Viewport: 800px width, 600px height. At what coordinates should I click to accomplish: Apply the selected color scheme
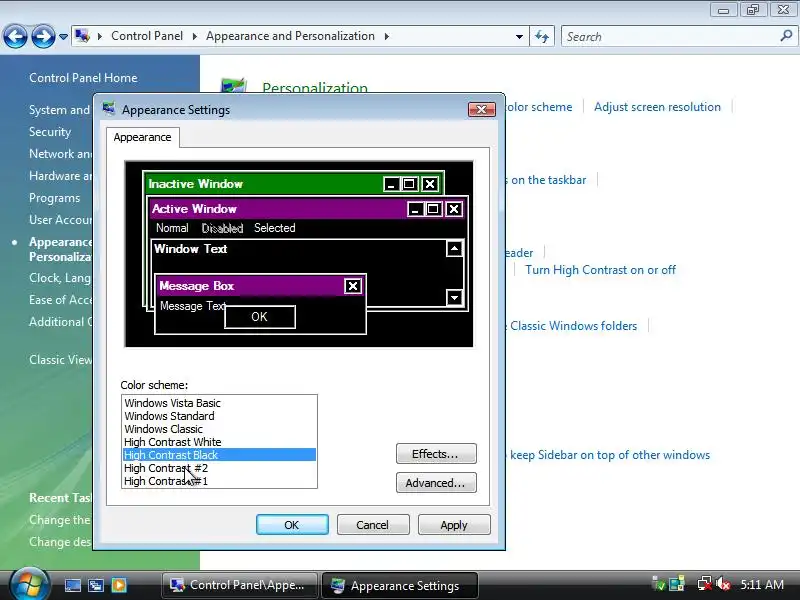(454, 525)
